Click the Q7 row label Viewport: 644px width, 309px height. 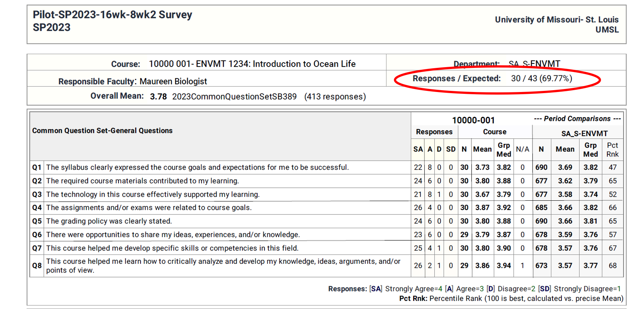click(37, 248)
